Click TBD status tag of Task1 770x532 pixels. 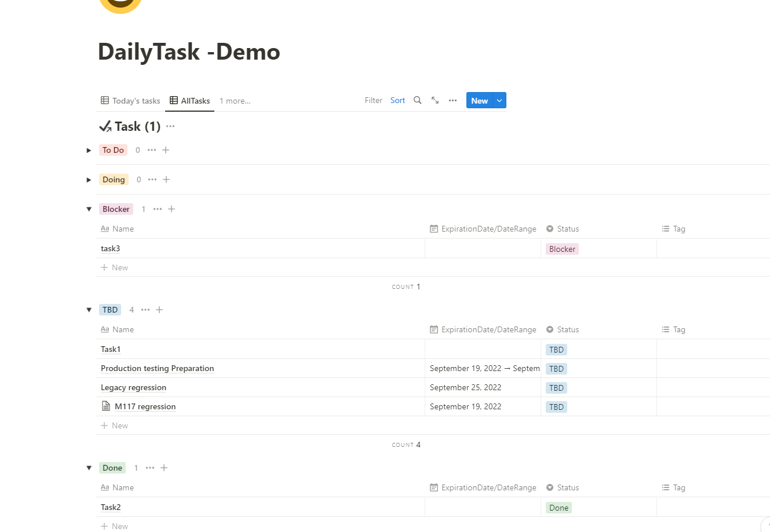(556, 350)
